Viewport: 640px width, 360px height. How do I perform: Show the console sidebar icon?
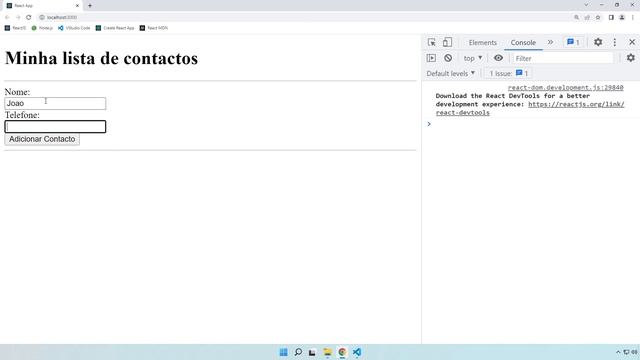(x=431, y=58)
